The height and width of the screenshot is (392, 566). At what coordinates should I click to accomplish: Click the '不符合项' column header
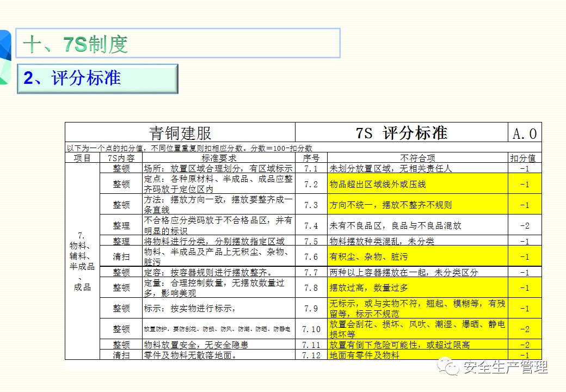[417, 158]
